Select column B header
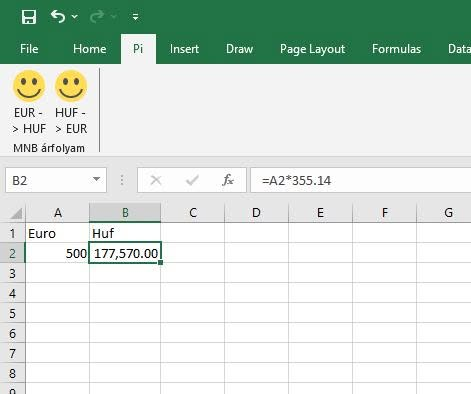 [125, 213]
